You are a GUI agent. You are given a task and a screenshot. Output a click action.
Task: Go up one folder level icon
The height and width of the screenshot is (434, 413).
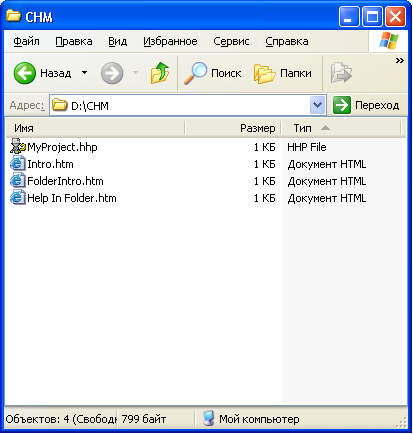160,73
